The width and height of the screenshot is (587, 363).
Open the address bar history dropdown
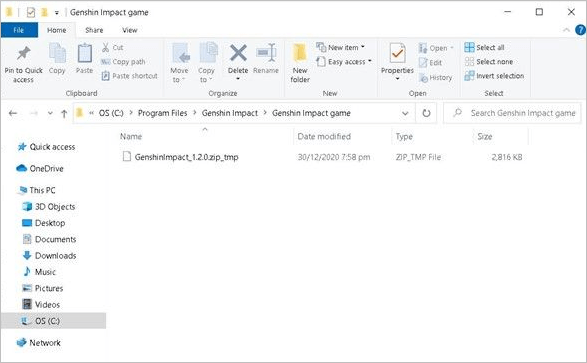(405, 113)
